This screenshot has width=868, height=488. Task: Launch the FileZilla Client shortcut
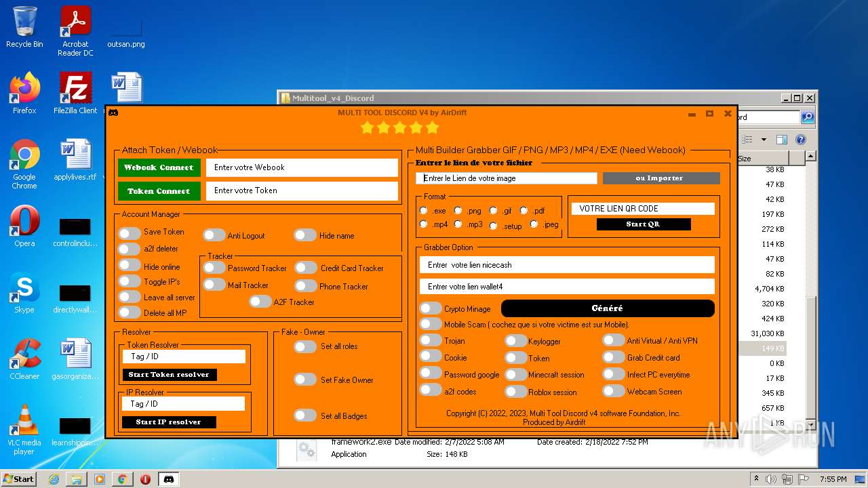tap(75, 93)
